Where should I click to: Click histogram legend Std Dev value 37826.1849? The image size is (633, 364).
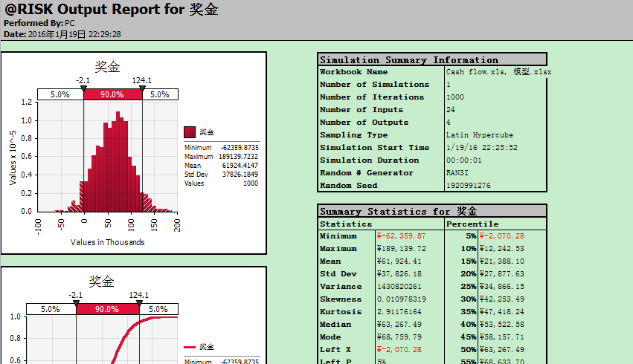[x=240, y=174]
